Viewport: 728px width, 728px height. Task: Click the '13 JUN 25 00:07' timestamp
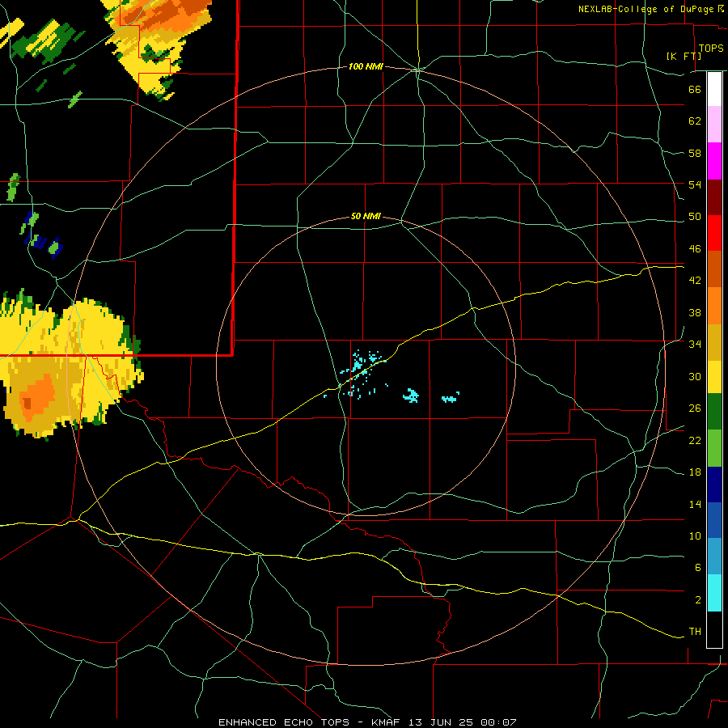point(463,722)
